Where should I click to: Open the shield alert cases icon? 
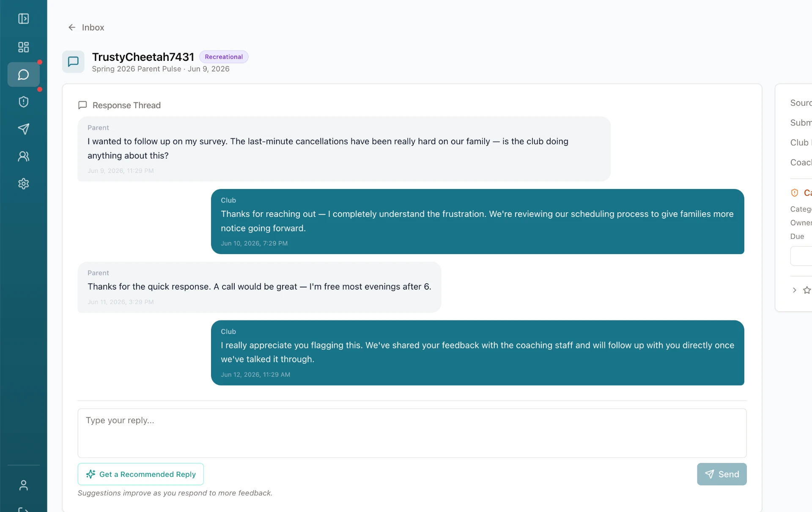point(24,102)
